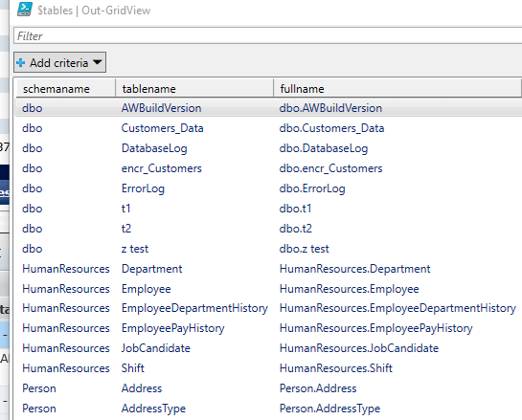Click the Person.AddressType fullname cell
This screenshot has height=420, width=522.
click(329, 409)
